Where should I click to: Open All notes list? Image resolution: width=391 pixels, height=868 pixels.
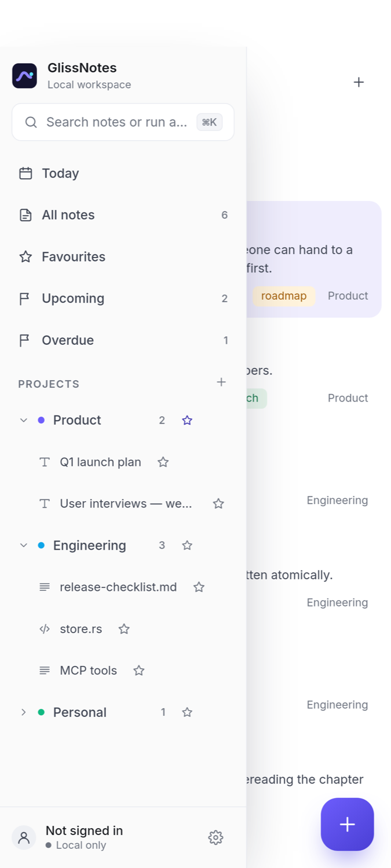(x=123, y=215)
